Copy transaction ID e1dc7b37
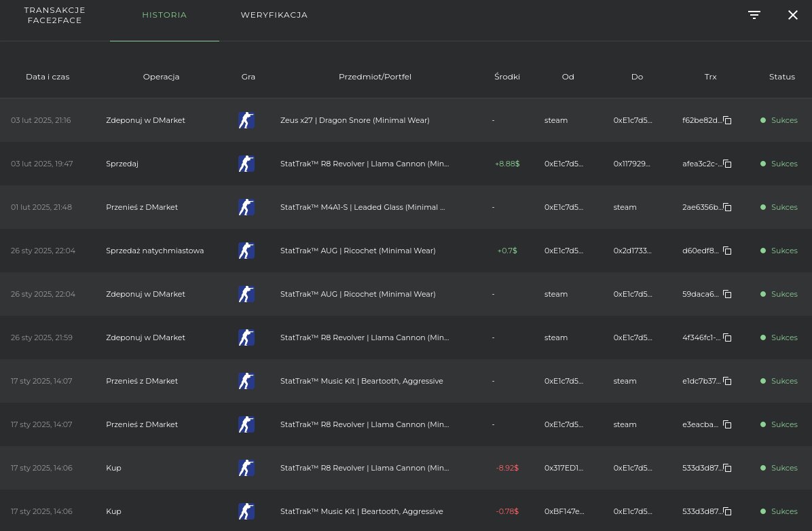This screenshot has height=531, width=812. click(x=728, y=382)
